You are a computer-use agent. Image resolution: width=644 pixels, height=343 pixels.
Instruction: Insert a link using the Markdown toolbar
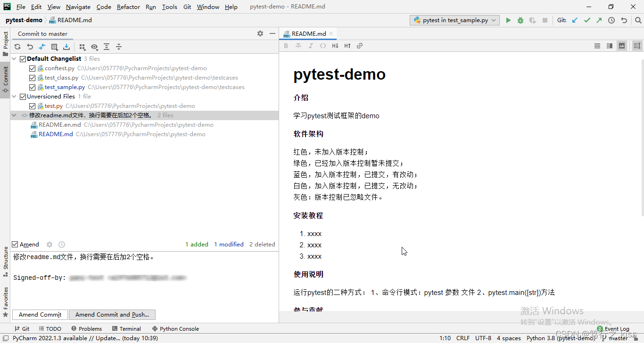(360, 46)
